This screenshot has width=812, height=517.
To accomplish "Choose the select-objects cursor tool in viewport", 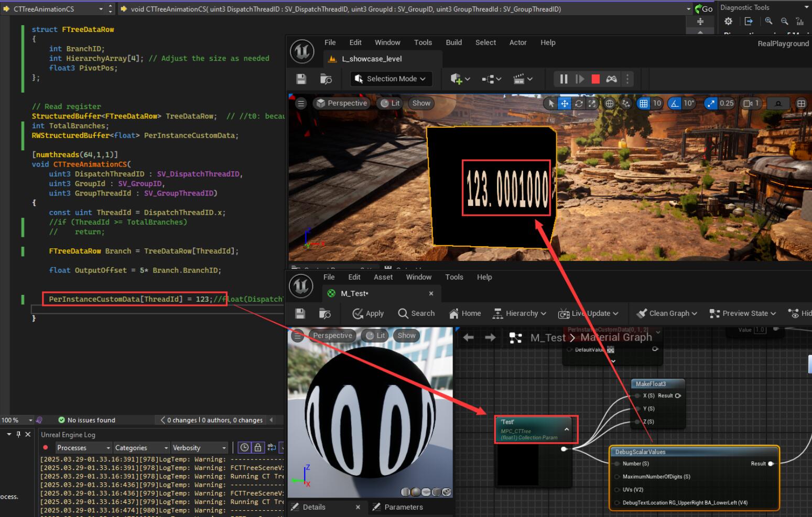I will coord(550,104).
